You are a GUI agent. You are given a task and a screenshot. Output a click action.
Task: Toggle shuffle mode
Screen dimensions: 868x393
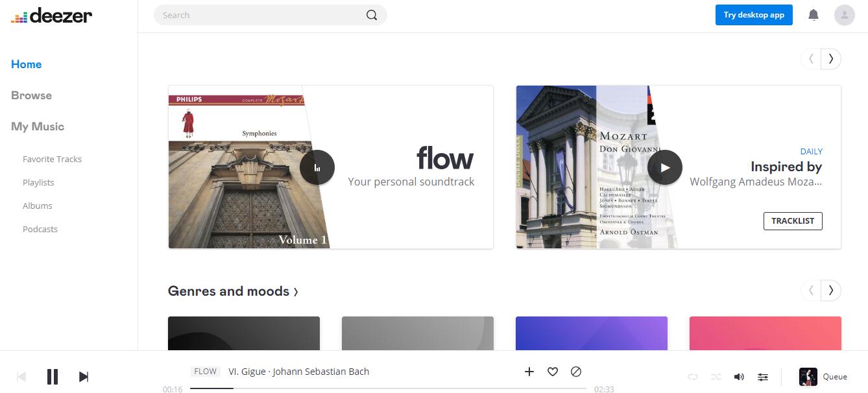click(x=716, y=377)
